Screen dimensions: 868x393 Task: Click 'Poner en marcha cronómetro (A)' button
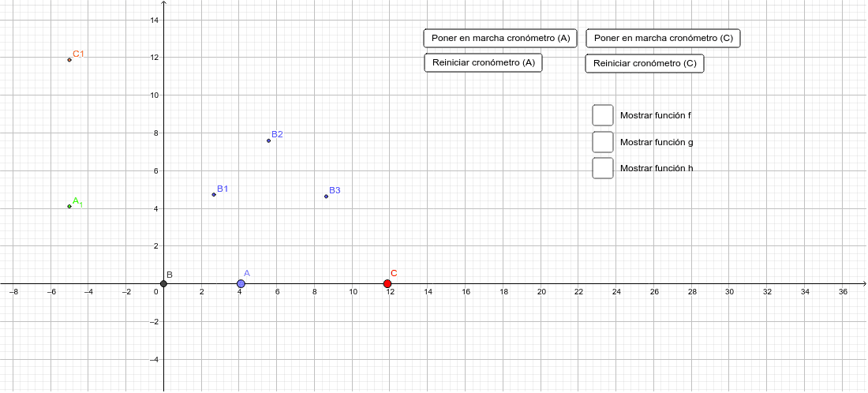(x=500, y=38)
